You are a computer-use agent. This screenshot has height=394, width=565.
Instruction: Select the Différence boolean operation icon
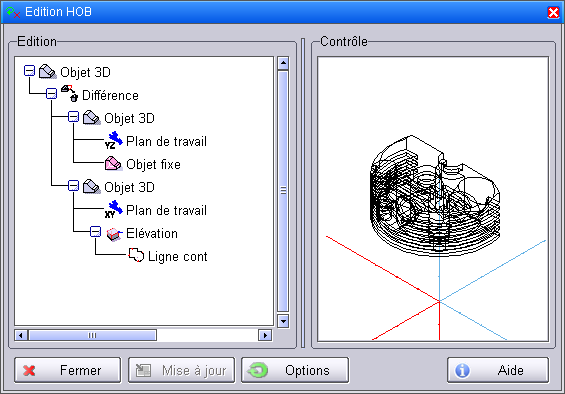[70, 94]
